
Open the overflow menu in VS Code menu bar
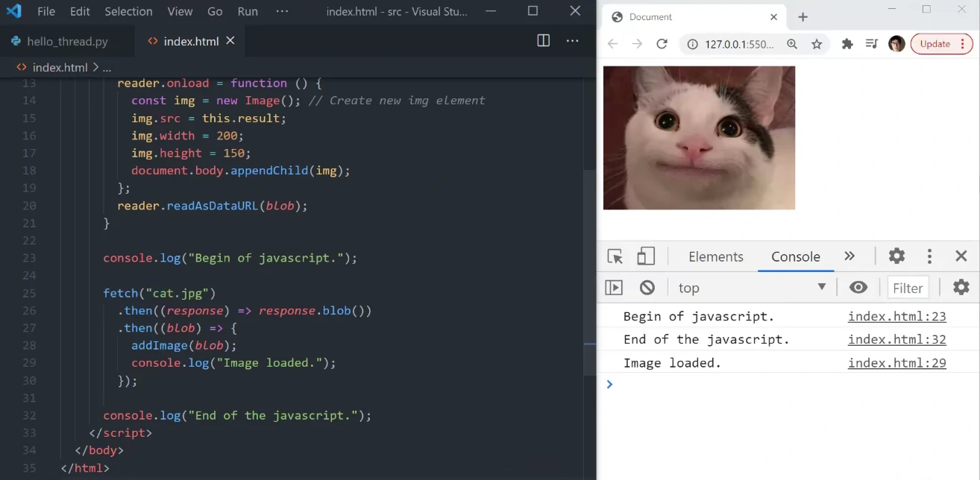click(x=282, y=11)
